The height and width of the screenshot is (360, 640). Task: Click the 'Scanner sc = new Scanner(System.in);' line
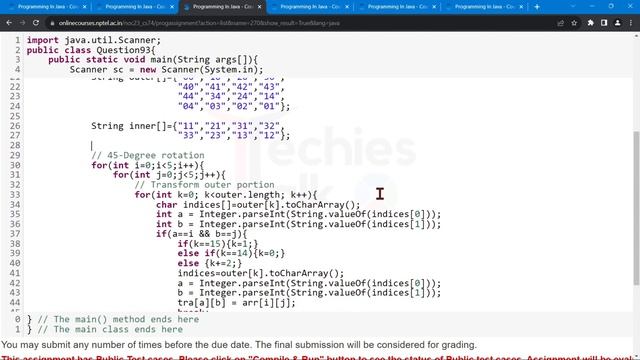[x=167, y=70]
